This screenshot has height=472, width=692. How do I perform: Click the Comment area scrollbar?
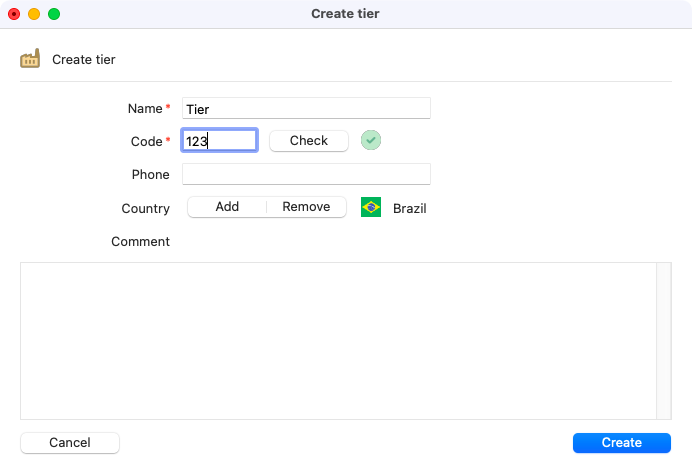664,341
